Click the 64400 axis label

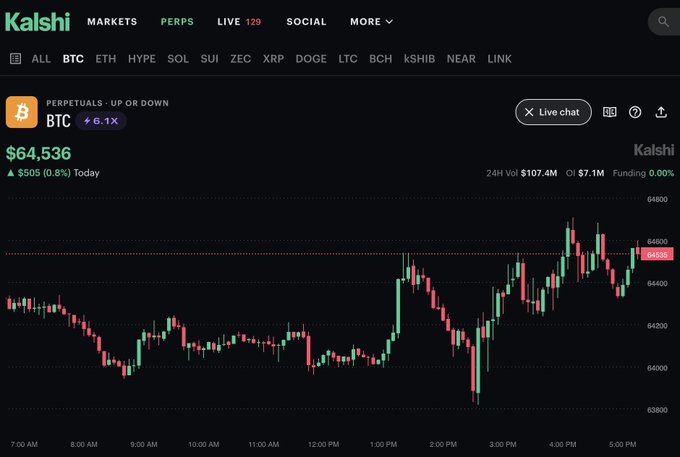point(657,284)
